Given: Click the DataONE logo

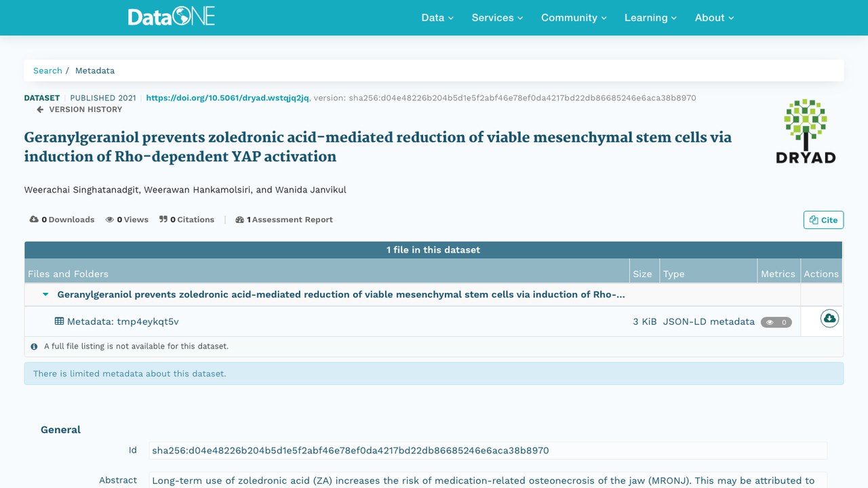Looking at the screenshot, I should tap(172, 17).
